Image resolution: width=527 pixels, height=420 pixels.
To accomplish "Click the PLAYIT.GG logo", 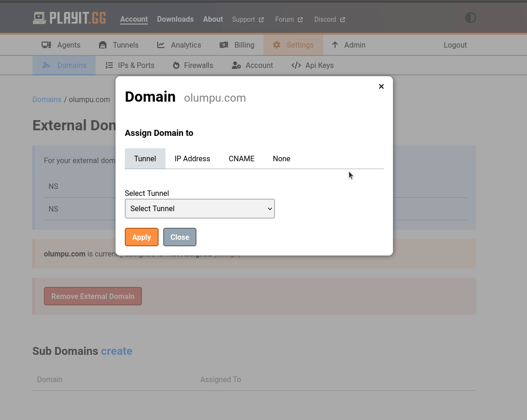I will [x=69, y=18].
